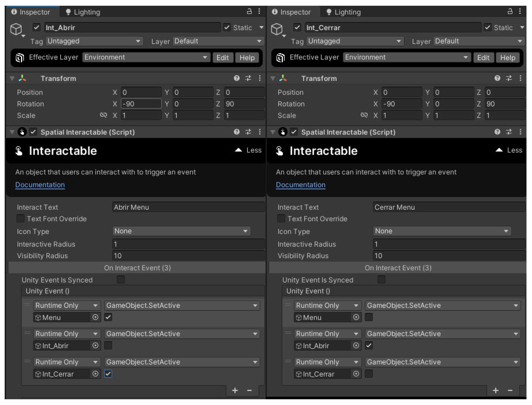Click minus to remove event in right panel
The height and width of the screenshot is (405, 532).
click(x=510, y=390)
